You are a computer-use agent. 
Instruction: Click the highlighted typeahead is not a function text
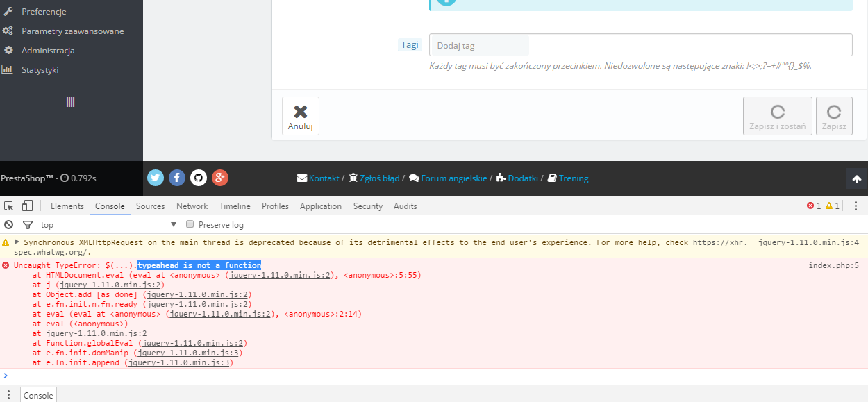tap(199, 265)
